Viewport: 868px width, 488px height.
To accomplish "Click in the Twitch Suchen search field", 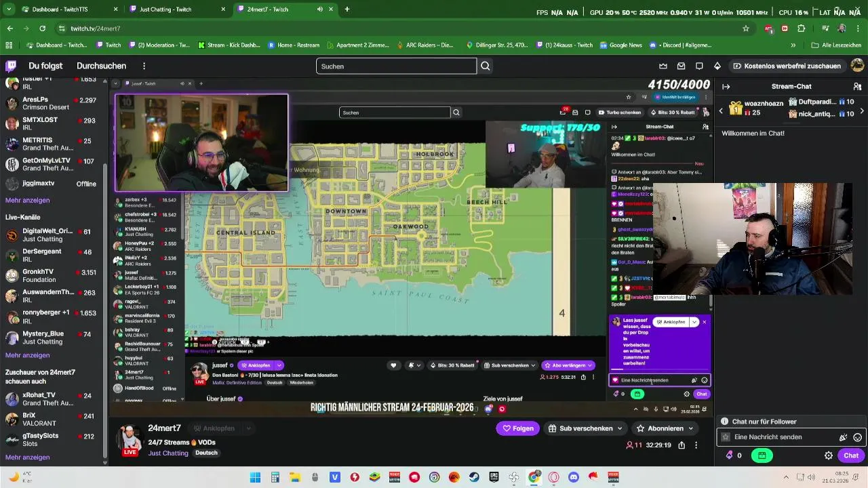I will [396, 66].
